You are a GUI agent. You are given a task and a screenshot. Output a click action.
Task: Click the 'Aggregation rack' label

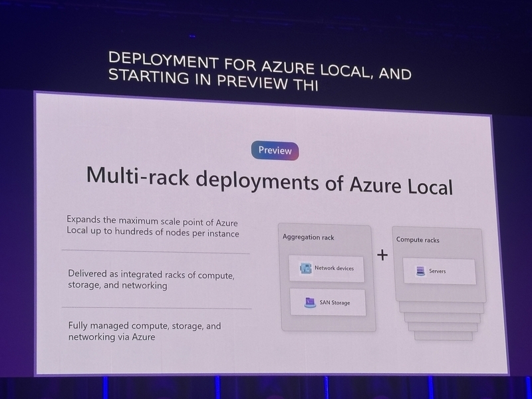click(308, 237)
